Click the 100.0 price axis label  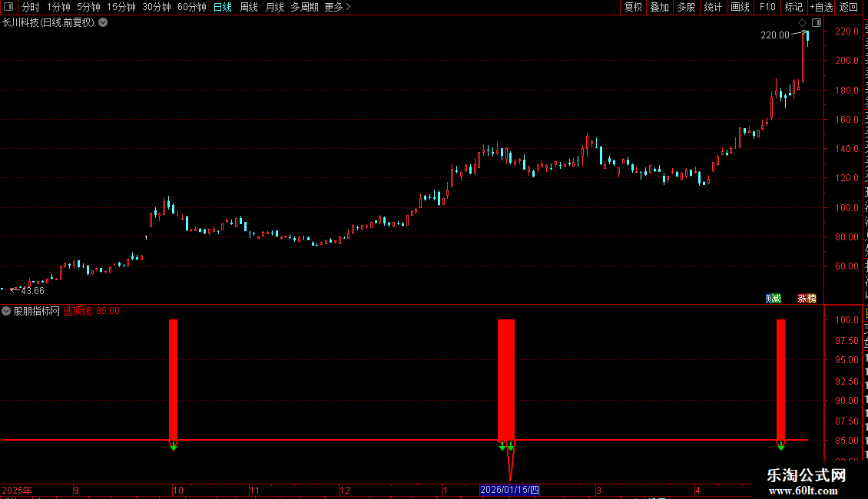[847, 208]
